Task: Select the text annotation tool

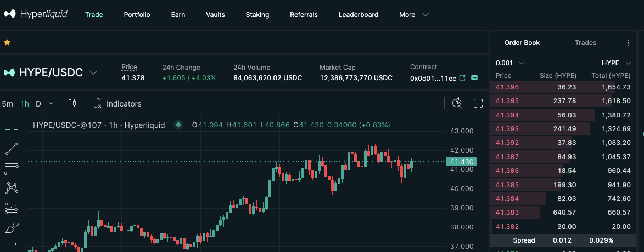Action: coord(12,247)
